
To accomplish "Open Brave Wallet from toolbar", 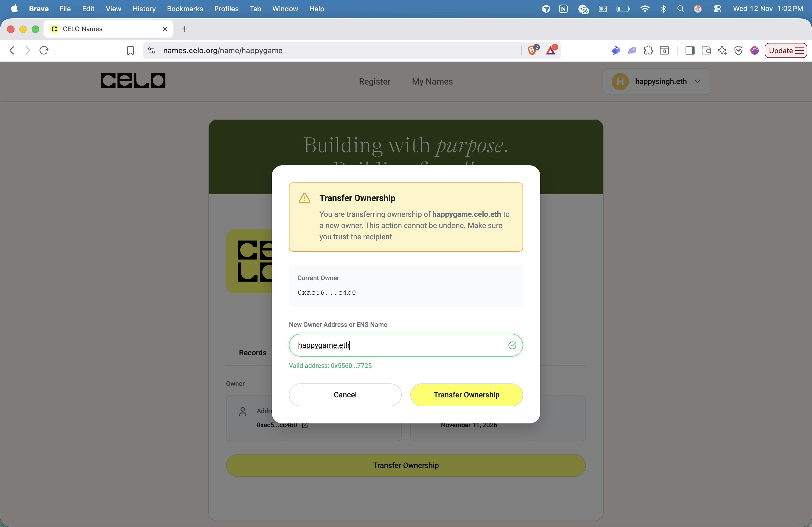I will (x=706, y=50).
